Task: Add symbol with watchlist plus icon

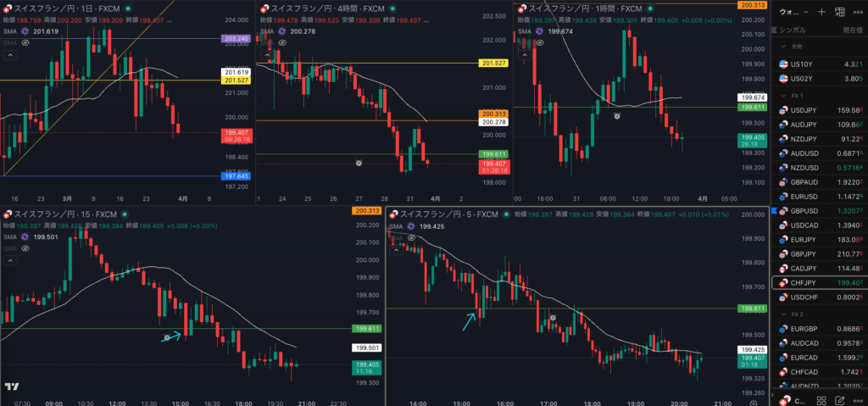Action: (821, 12)
